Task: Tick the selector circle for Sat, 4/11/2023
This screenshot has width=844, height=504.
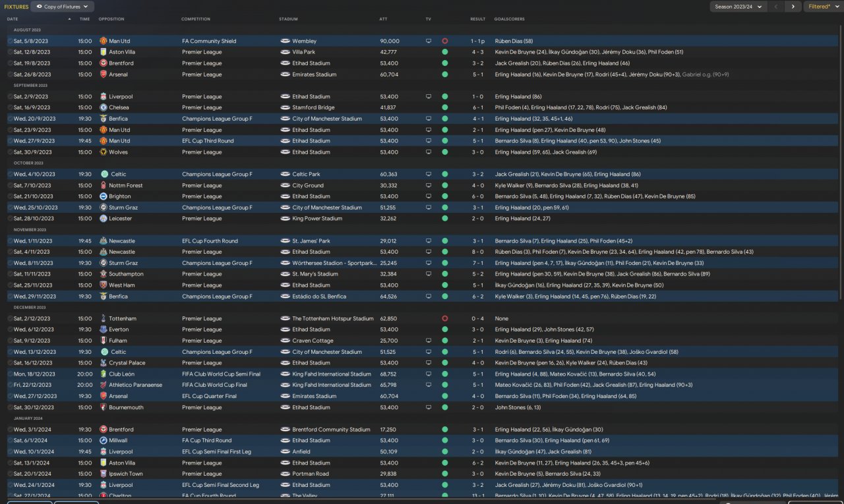Action: (10, 252)
